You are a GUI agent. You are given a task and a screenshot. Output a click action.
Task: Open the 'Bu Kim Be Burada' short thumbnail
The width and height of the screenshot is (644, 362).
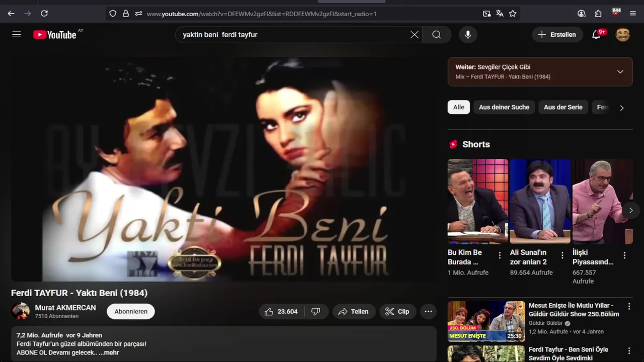click(x=478, y=202)
